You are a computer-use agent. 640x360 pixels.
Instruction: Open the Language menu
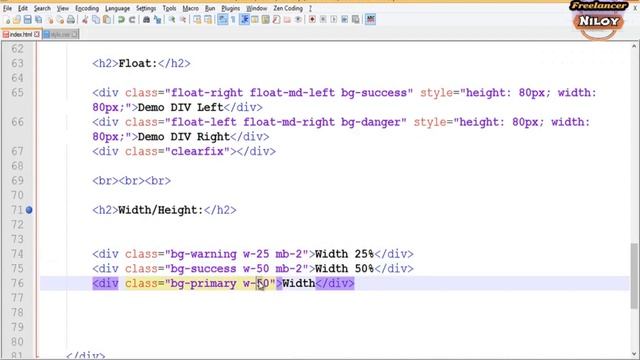click(117, 8)
